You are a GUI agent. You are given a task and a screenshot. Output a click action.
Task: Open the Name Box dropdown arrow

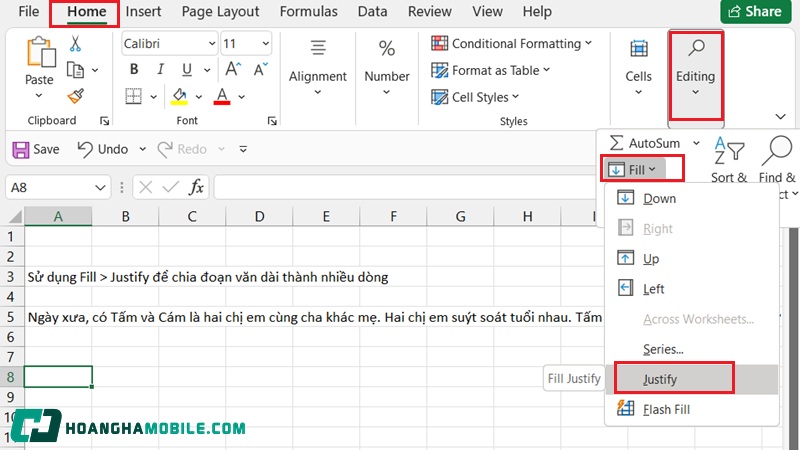[100, 187]
